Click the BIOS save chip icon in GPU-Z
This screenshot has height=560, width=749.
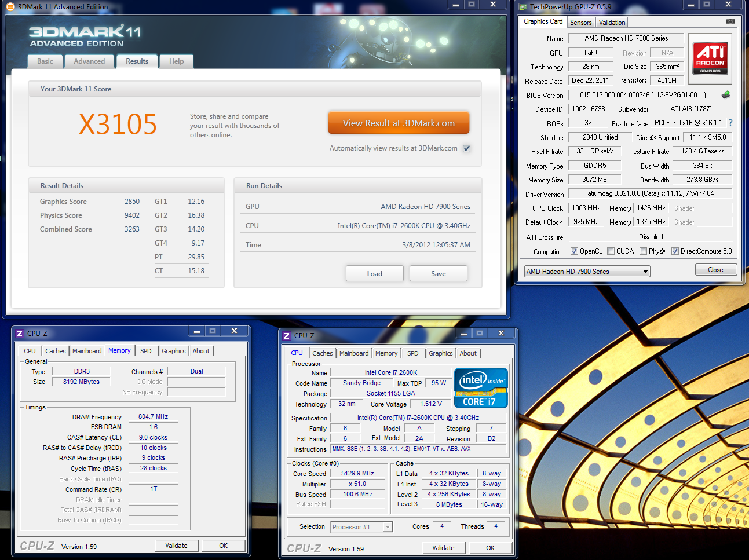click(726, 94)
